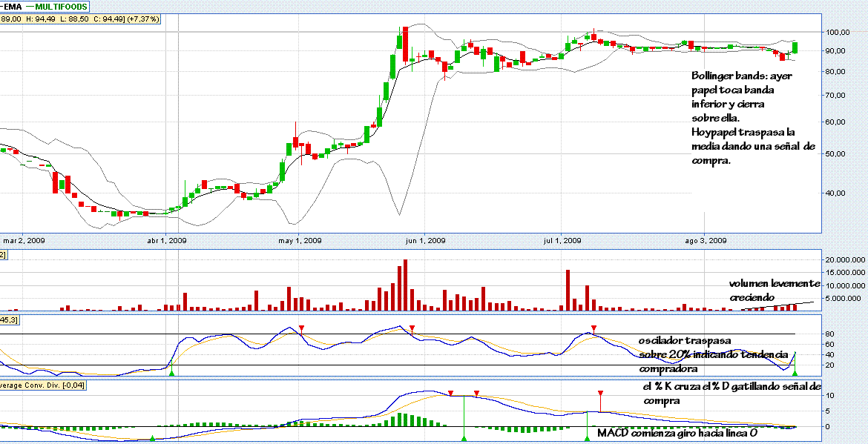Click the OHLC price info box
The height and width of the screenshot is (444, 868).
[x=80, y=19]
